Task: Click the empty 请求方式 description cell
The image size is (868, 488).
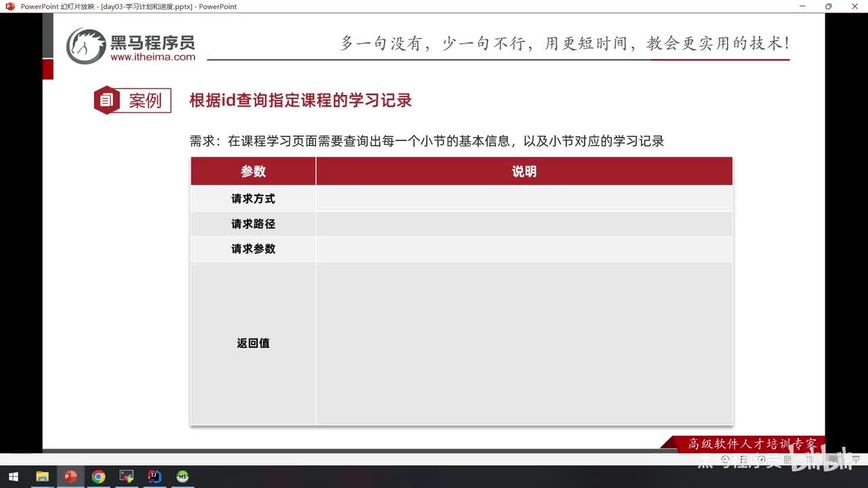Action: pos(524,199)
